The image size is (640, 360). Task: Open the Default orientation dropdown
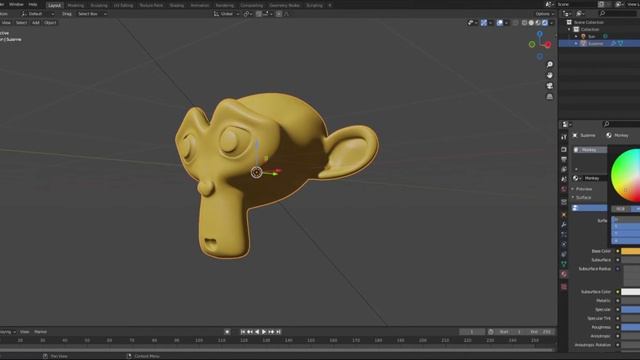38,14
